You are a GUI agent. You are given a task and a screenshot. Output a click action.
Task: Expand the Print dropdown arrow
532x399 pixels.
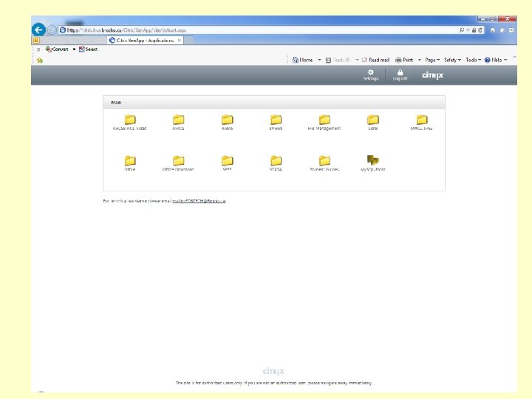(x=420, y=60)
